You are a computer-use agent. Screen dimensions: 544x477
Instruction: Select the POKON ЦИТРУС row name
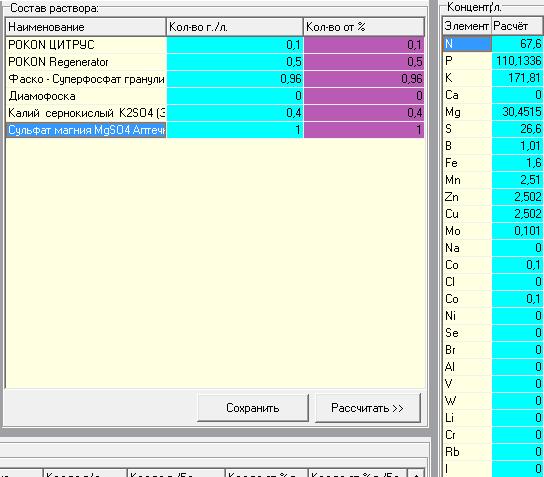[86, 45]
